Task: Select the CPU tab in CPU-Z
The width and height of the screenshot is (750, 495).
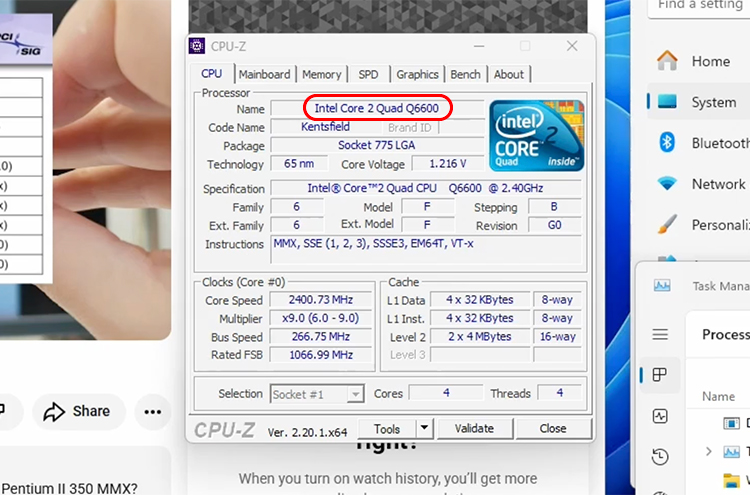Action: click(211, 74)
